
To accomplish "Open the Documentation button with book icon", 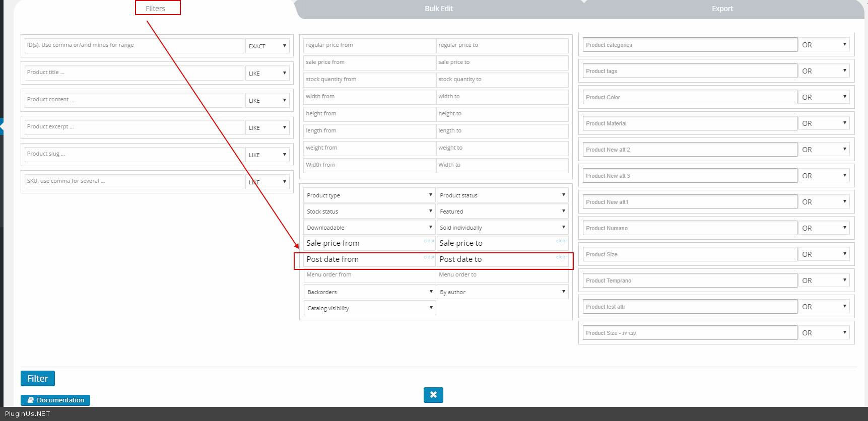I will [55, 400].
